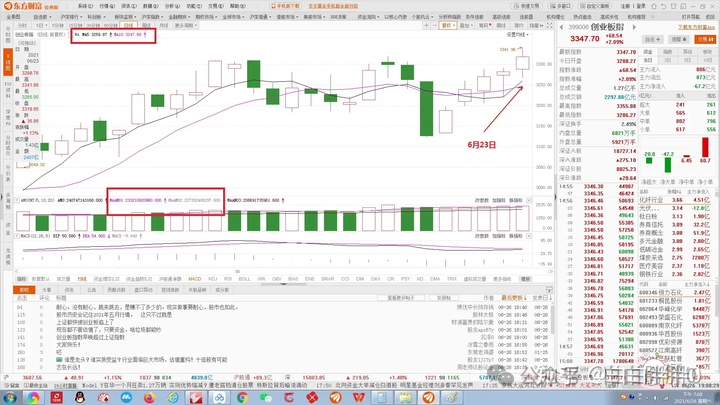Open the 设置均线 dropdown
720x405 pixels.
pos(518,34)
